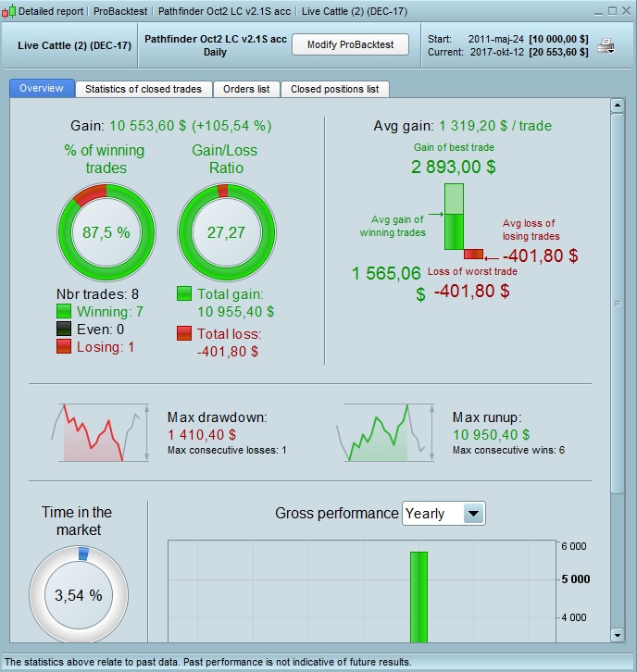This screenshot has width=637, height=672.
Task: Switch to Statistics of closed trades tab
Action: coord(144,89)
